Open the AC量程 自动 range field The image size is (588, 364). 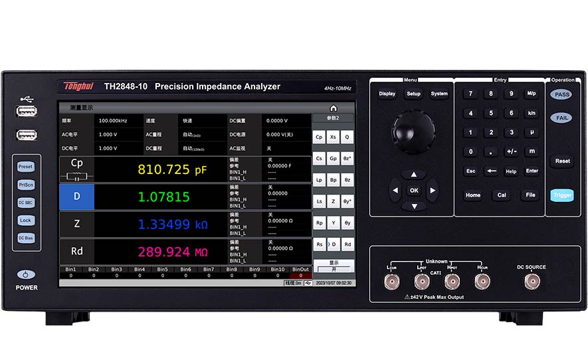point(185,135)
